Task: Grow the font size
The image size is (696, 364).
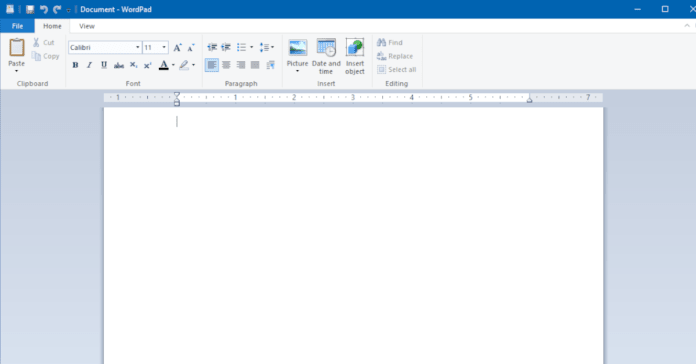Action: click(x=178, y=47)
